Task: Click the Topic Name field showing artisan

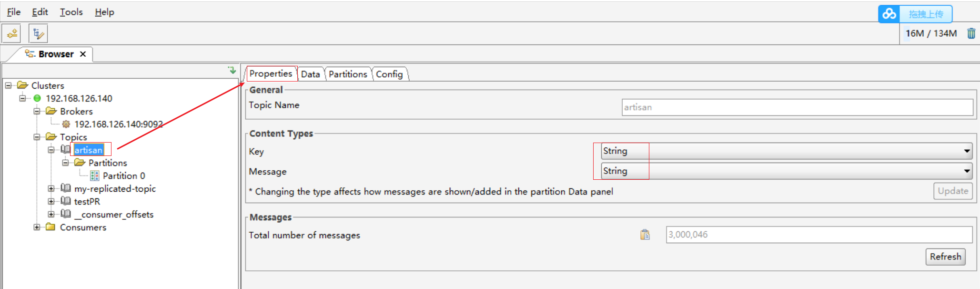Action: pos(797,107)
